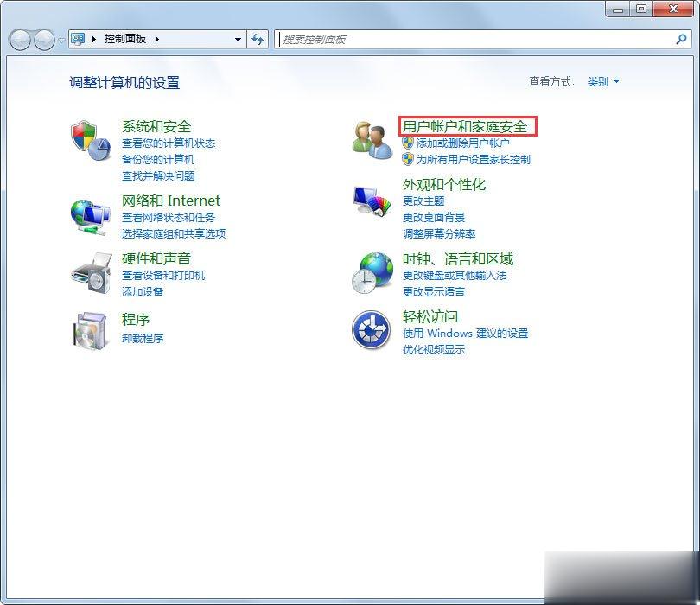
Task: Click 使用 Windows 建议的设置 link
Action: pyautogui.click(x=465, y=333)
